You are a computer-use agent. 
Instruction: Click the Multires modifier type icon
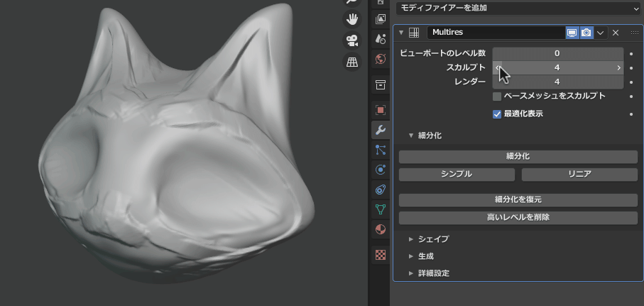coord(414,33)
